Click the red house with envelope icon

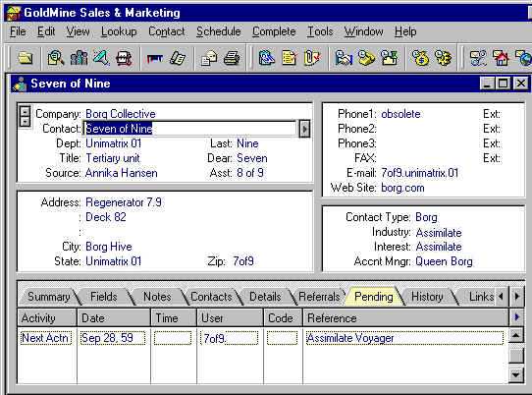pyautogui.click(x=501, y=58)
